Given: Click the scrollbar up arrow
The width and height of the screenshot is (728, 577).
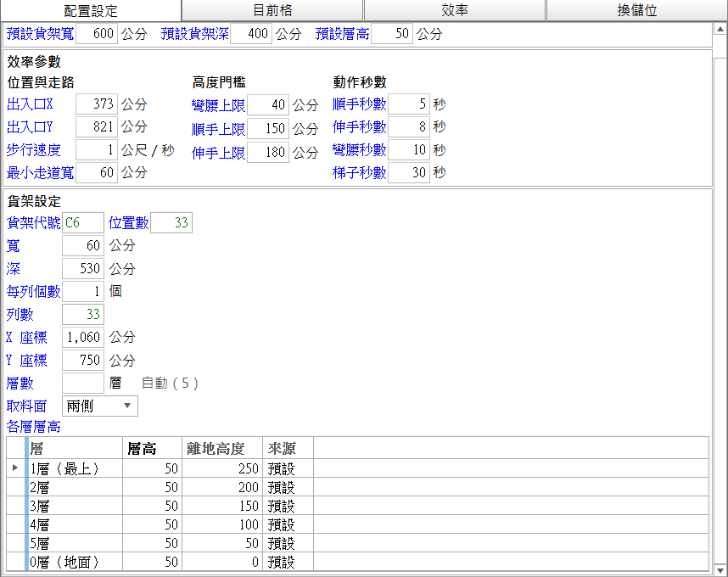Looking at the screenshot, I should click(x=720, y=29).
